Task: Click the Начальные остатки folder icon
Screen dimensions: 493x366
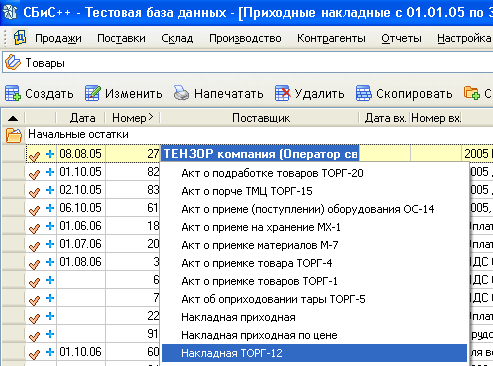Action: [x=14, y=135]
